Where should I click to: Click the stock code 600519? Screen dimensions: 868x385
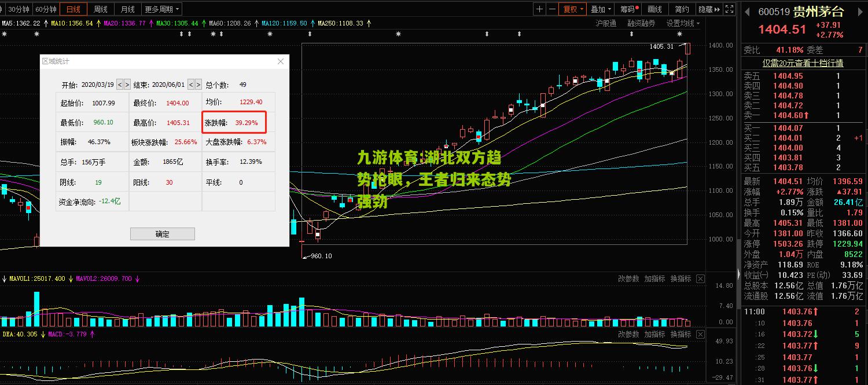click(x=774, y=11)
